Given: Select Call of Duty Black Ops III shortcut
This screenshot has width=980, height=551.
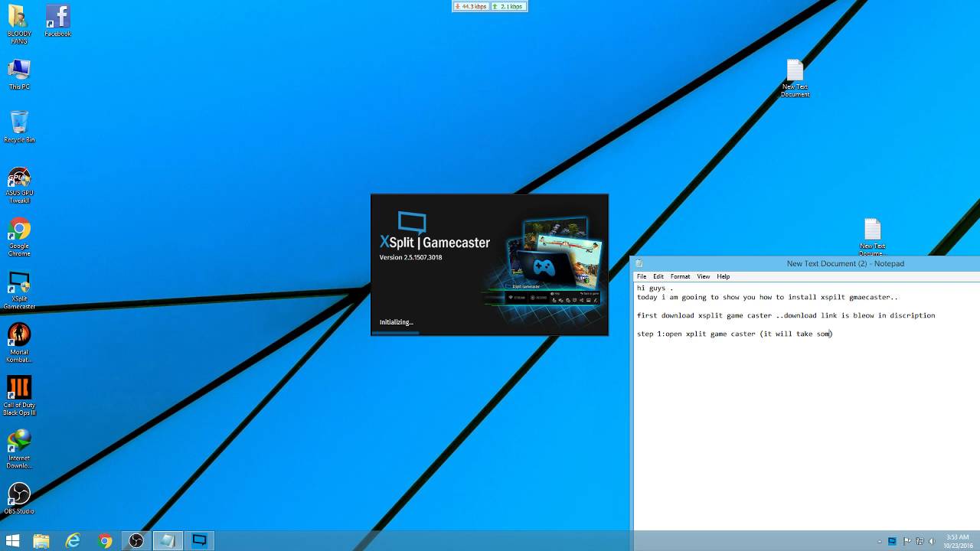Looking at the screenshot, I should pos(18,396).
